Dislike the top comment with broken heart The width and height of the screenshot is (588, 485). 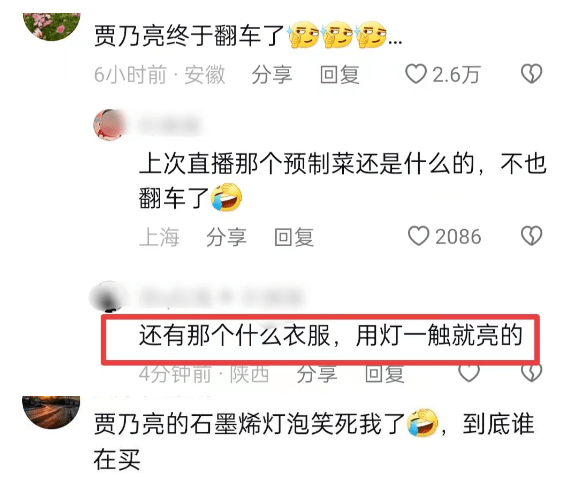(x=531, y=74)
